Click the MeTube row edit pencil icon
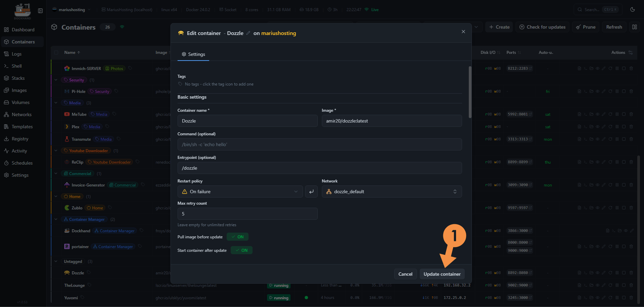 pyautogui.click(x=604, y=114)
